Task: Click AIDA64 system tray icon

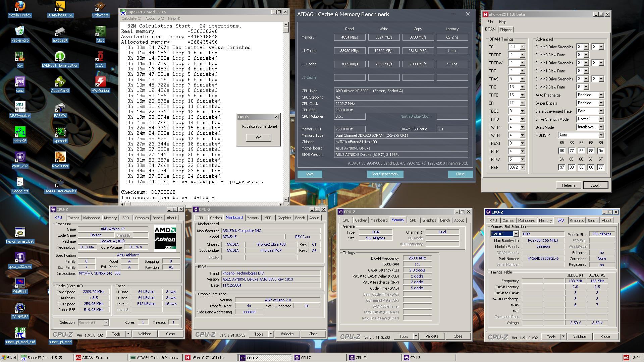Action: pos(626,358)
